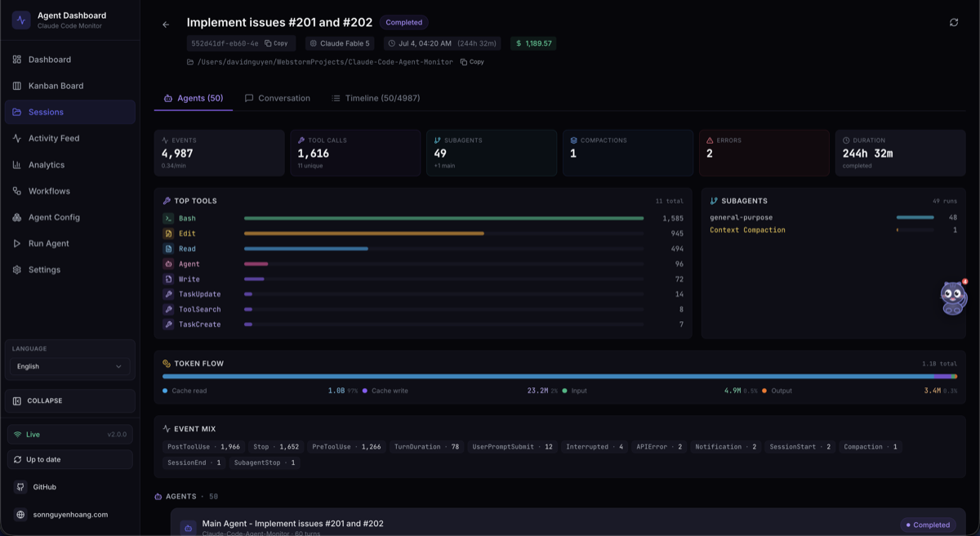
Task: Click the Edit tool icon
Action: coord(168,234)
